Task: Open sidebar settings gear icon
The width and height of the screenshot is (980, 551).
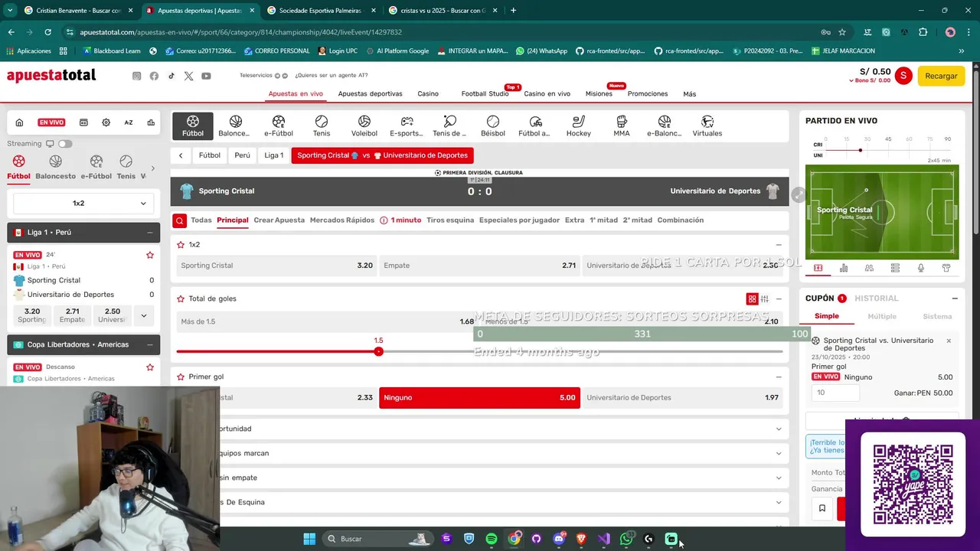Action: pyautogui.click(x=106, y=122)
